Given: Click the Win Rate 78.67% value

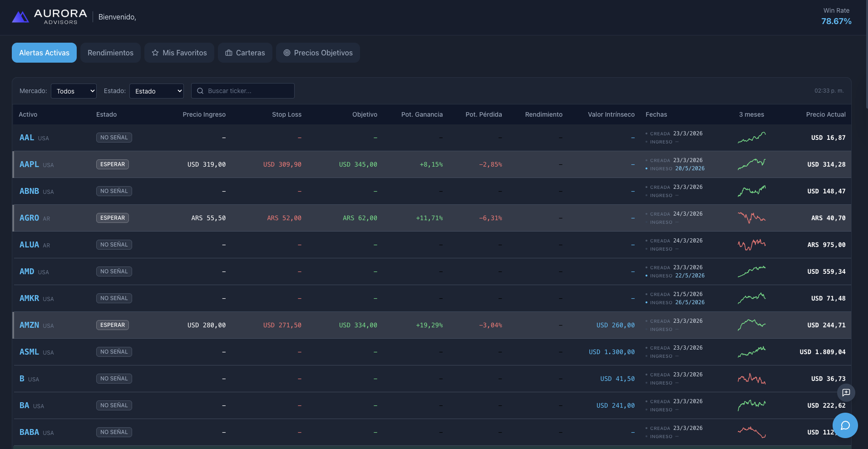Looking at the screenshot, I should (836, 21).
